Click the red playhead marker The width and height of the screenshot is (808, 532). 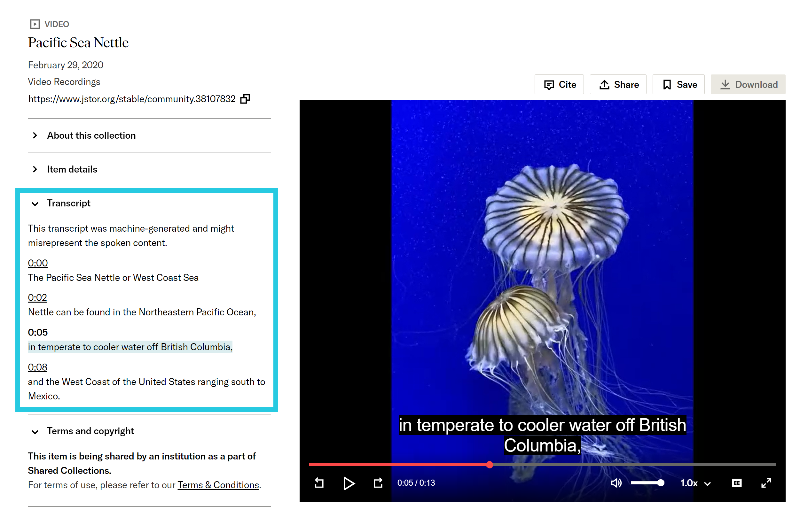tap(489, 465)
